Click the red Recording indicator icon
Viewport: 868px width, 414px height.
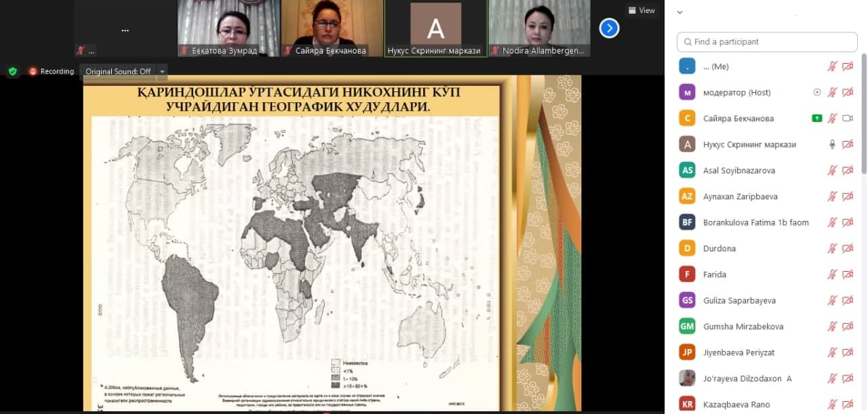pos(33,71)
